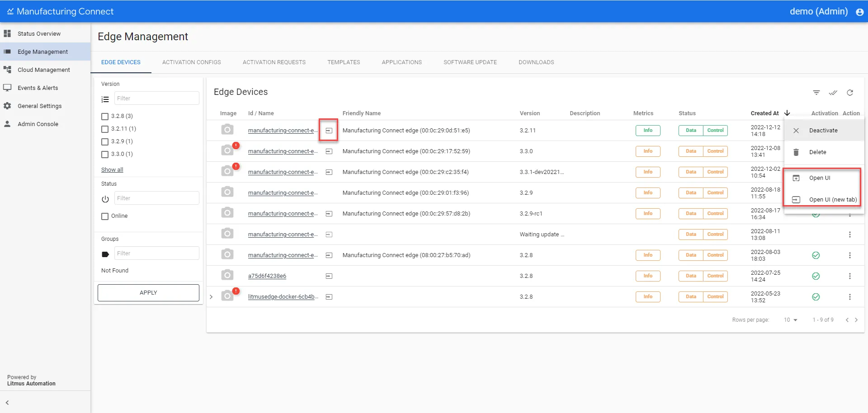868x413 pixels.
Task: Click the APPLY filter button
Action: tap(148, 293)
